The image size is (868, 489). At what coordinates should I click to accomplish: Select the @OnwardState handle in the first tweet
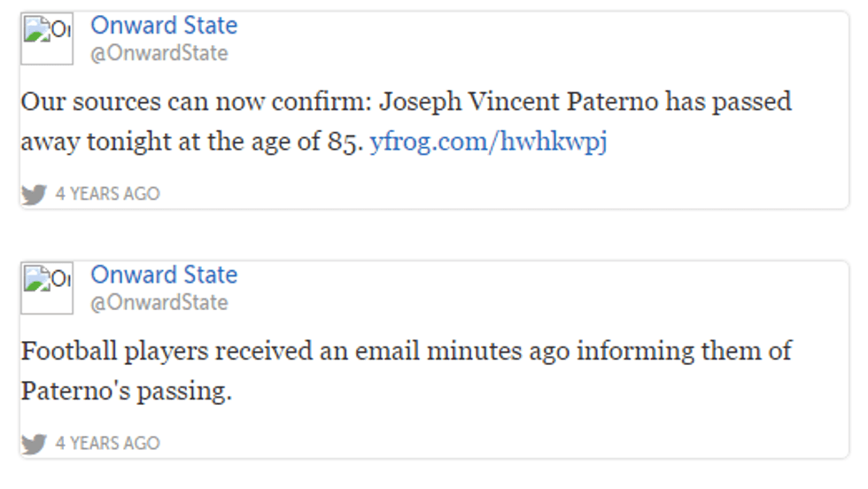tap(159, 53)
